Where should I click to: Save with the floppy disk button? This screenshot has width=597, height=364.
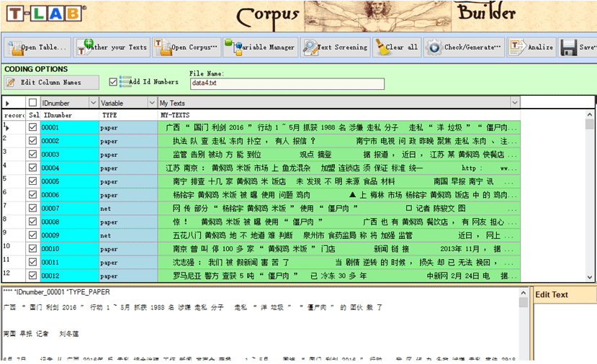pos(578,47)
